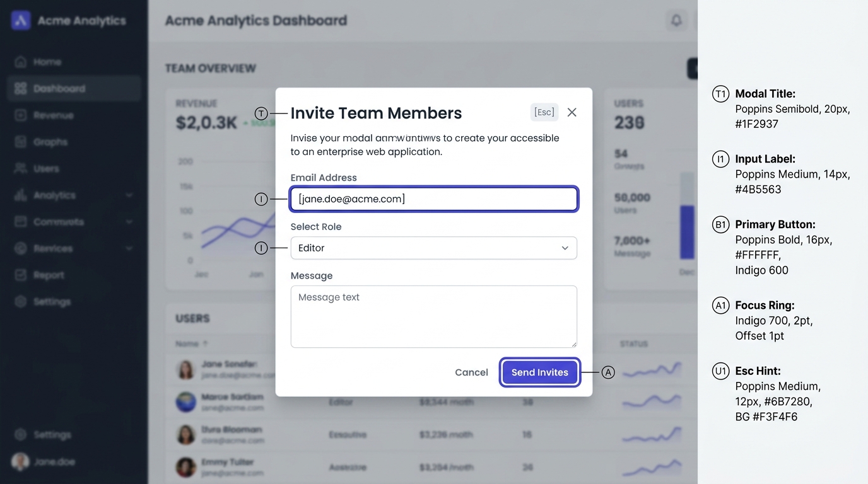Click the Email Address field label
868x484 pixels.
point(324,178)
